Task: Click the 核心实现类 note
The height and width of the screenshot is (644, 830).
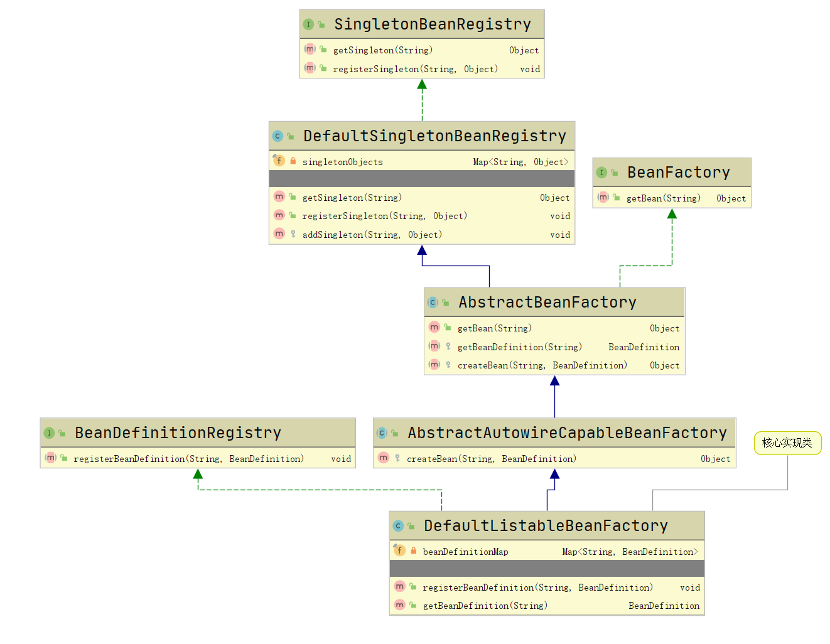Action: pyautogui.click(x=787, y=443)
